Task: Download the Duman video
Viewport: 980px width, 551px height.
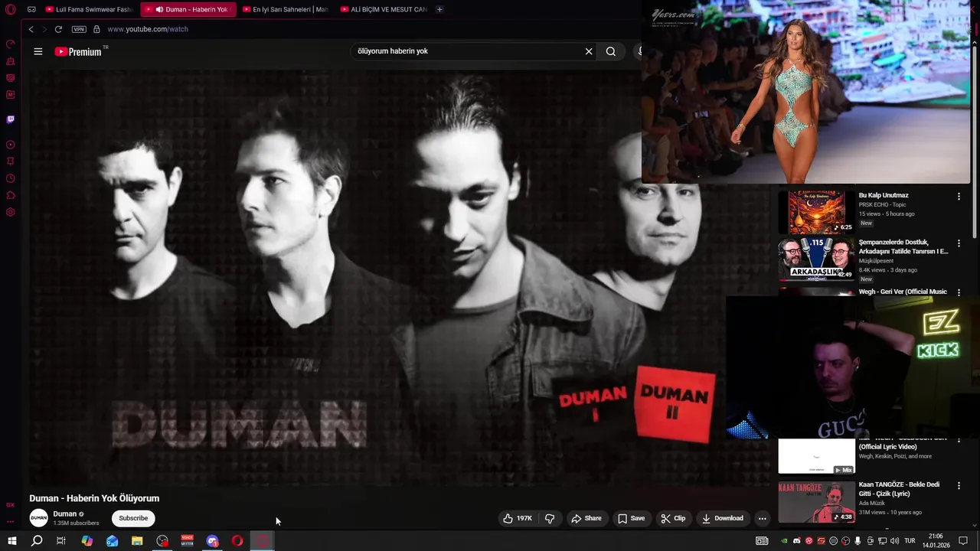Action: 723,518
